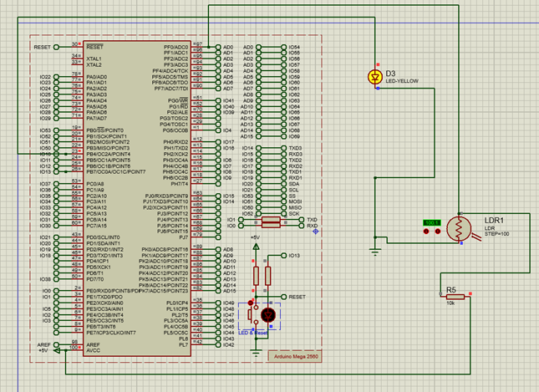
Task: Select the yellow LED D3 symbol
Action: tap(374, 77)
